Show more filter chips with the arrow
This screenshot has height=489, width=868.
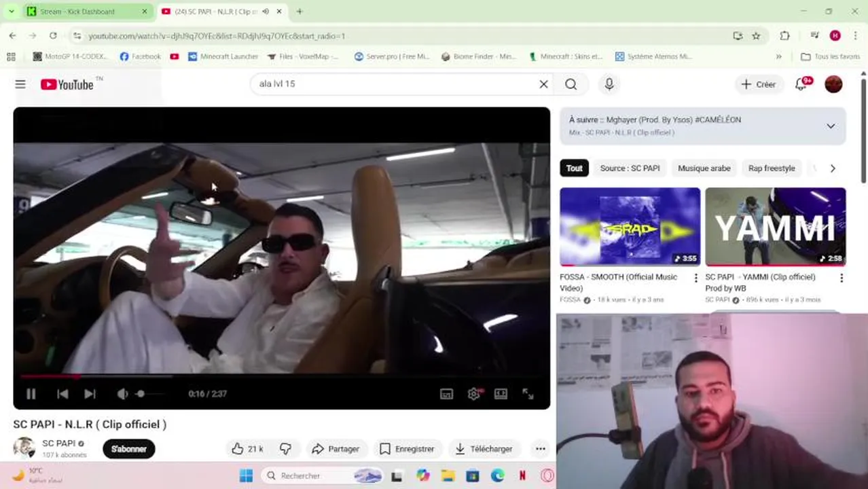833,168
